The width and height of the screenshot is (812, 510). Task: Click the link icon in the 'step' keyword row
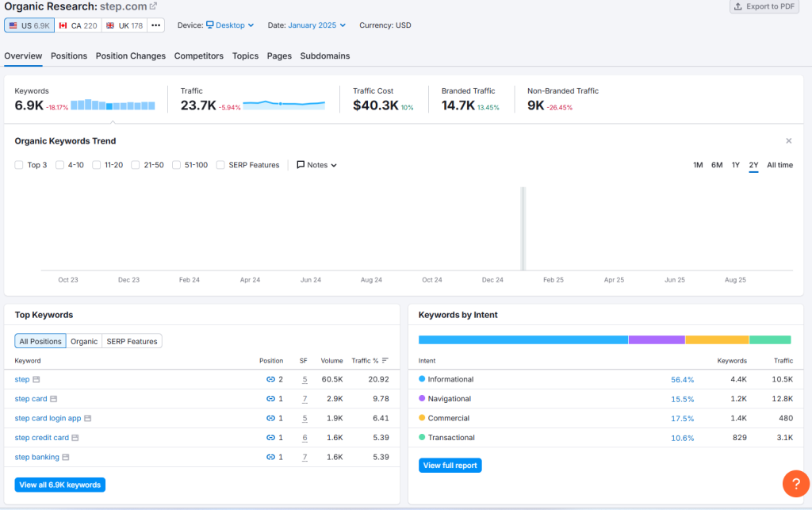click(x=270, y=380)
